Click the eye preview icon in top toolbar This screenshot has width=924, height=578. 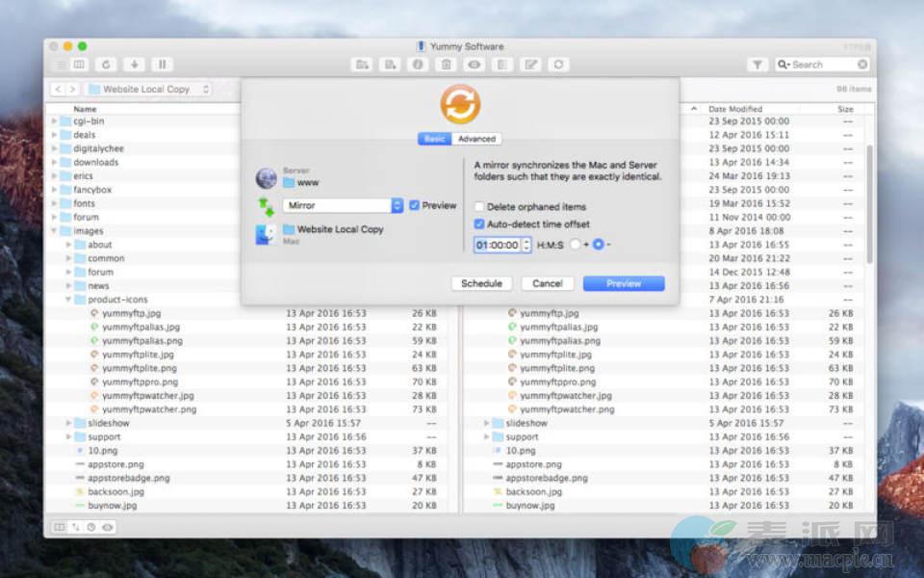[x=474, y=65]
